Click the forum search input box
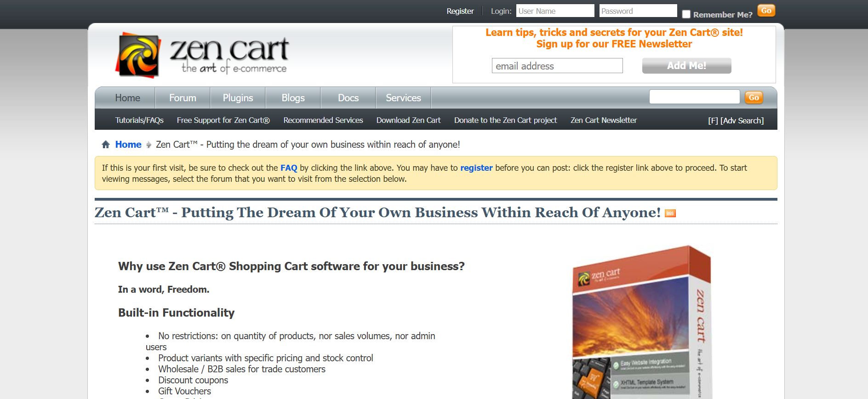Screen dimensions: 868x399 (694, 97)
